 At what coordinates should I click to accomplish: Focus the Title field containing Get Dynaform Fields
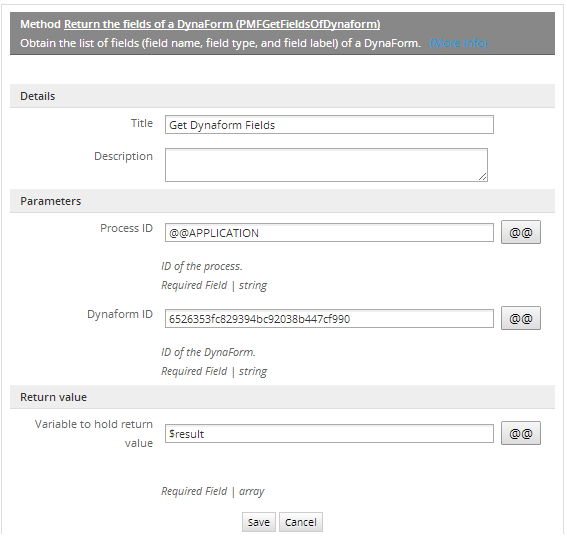[329, 125]
